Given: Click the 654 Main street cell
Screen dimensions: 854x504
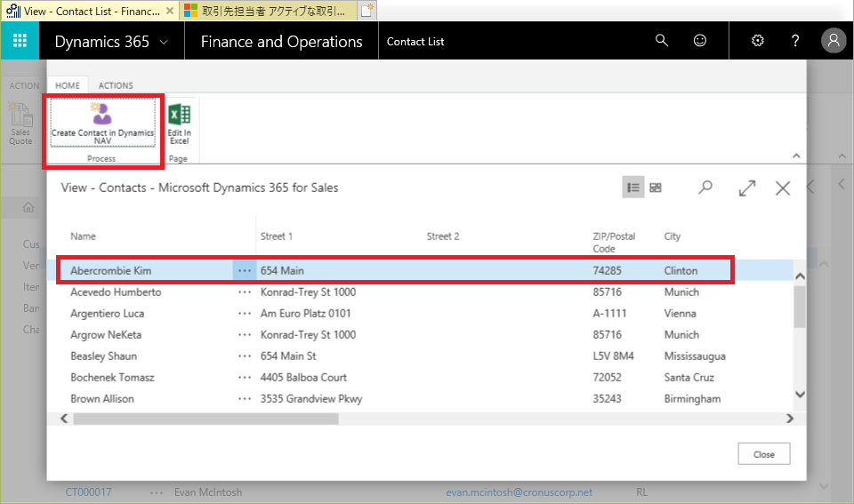Looking at the screenshot, I should coord(282,270).
